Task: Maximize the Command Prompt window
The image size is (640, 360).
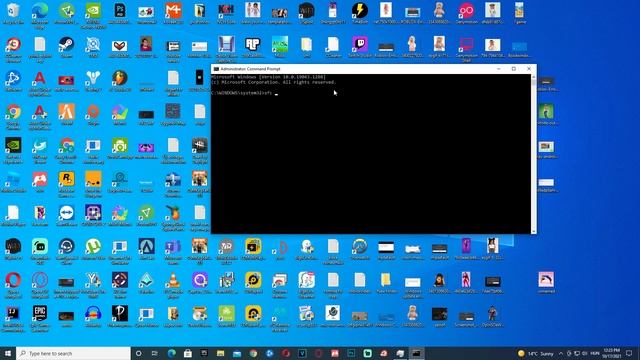Action: (513, 69)
